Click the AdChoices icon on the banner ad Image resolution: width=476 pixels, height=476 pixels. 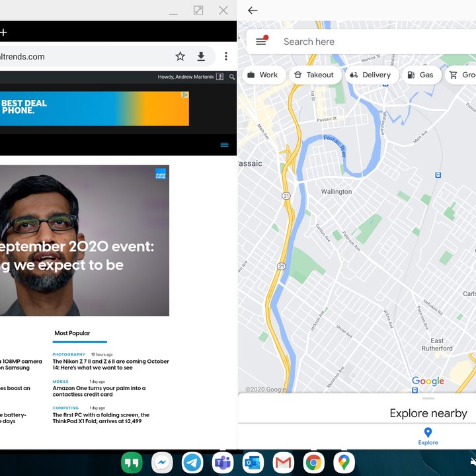pos(185,95)
